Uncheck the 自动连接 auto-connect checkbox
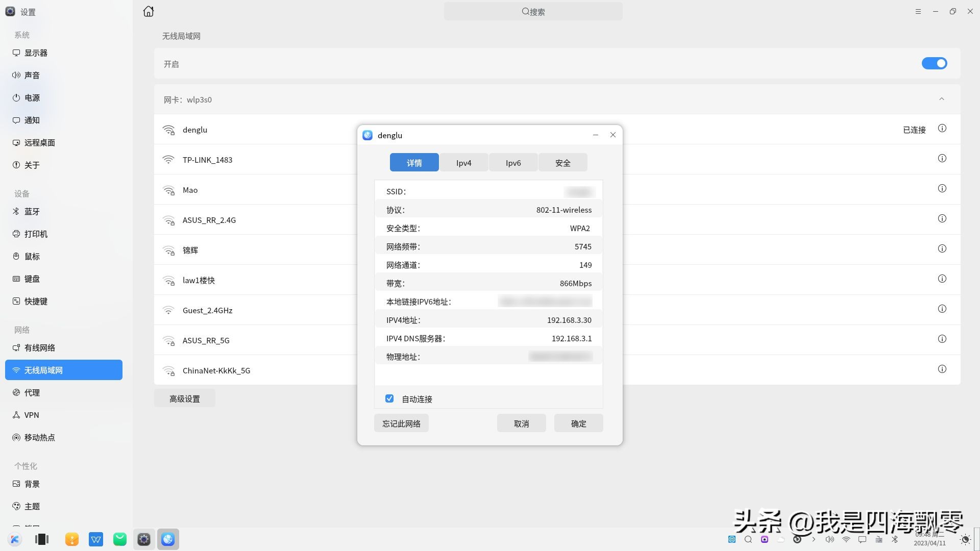 pyautogui.click(x=389, y=398)
